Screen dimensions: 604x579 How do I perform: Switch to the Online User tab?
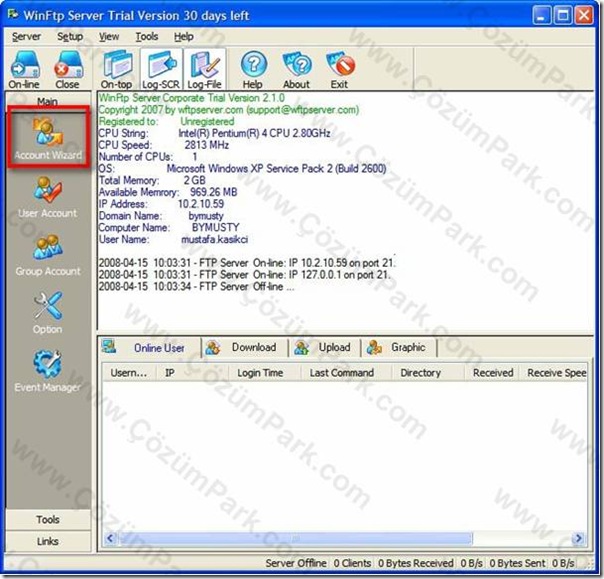(x=149, y=347)
